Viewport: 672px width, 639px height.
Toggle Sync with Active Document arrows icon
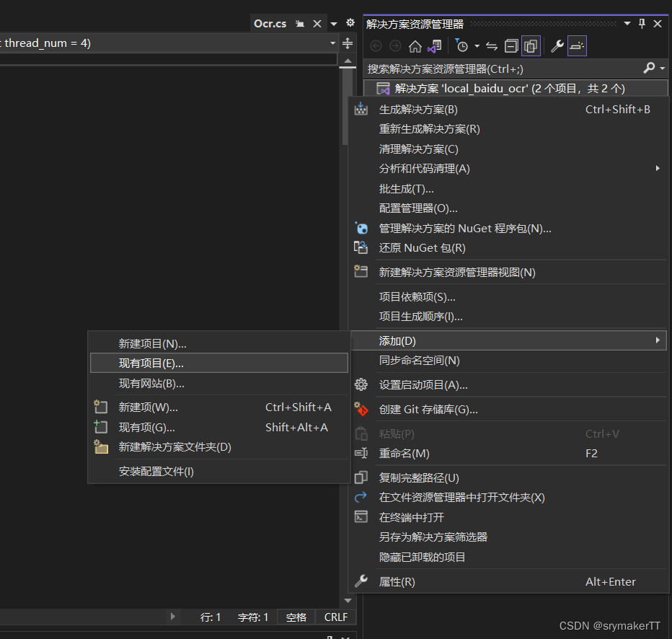click(x=492, y=46)
